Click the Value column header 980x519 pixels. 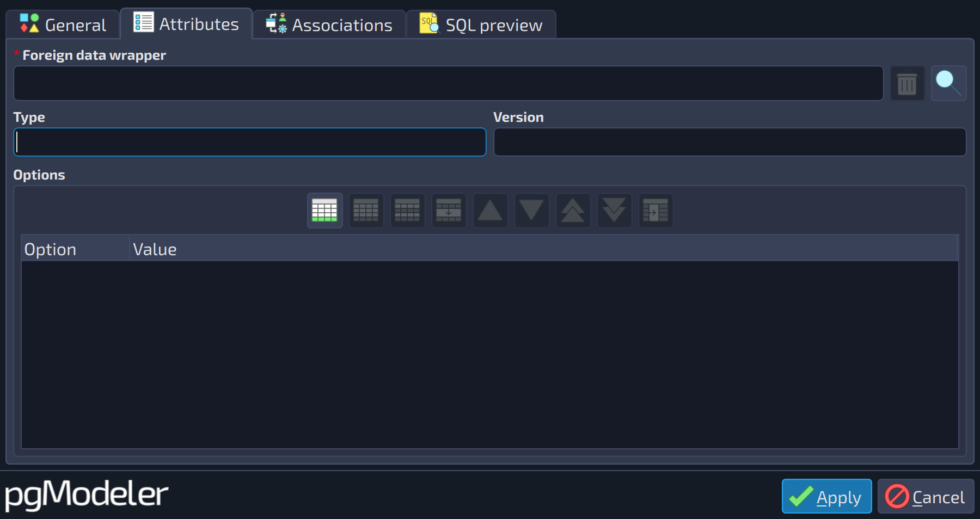tap(543, 249)
